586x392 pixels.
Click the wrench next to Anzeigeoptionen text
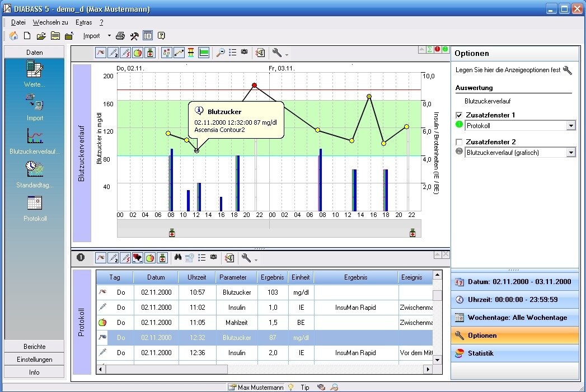click(568, 70)
